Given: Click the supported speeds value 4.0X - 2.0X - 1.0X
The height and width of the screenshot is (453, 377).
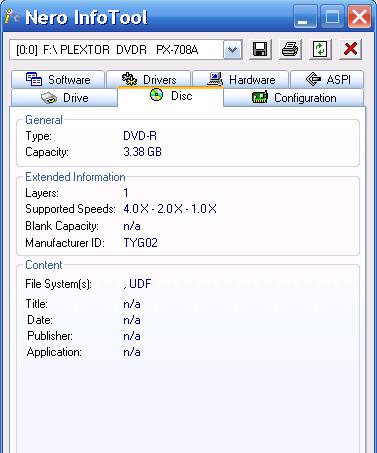Looking at the screenshot, I should point(170,209).
